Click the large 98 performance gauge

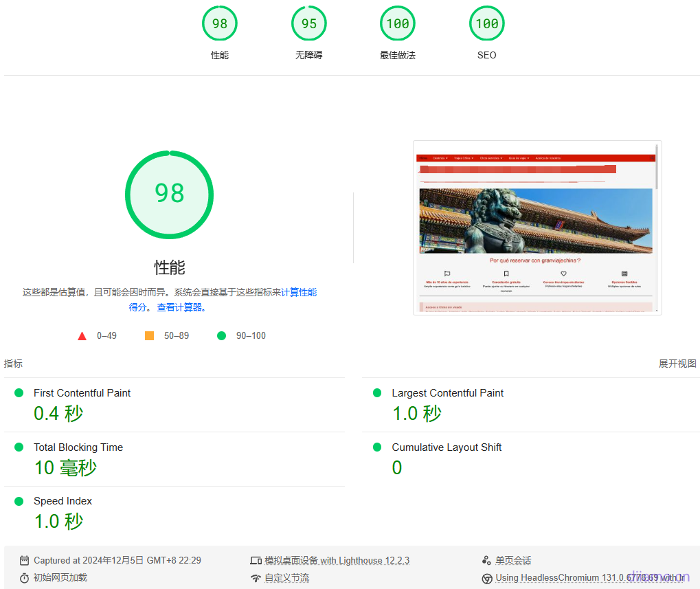tap(169, 195)
